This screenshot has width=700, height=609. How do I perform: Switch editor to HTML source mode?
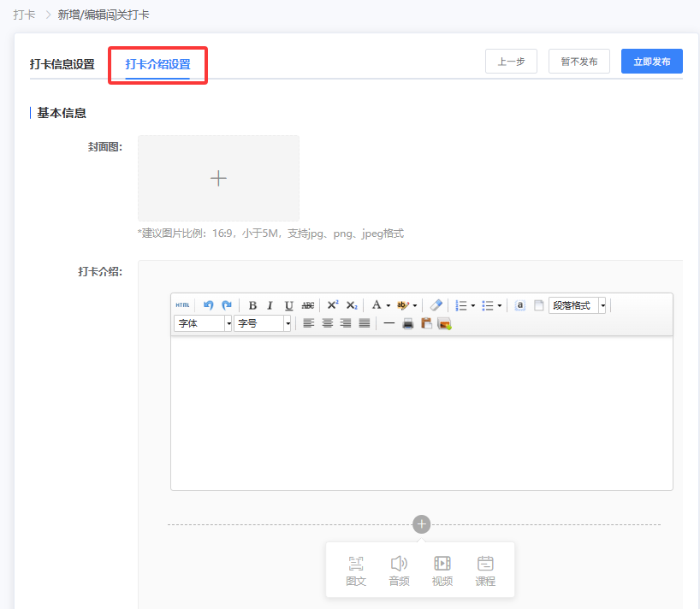click(x=182, y=305)
